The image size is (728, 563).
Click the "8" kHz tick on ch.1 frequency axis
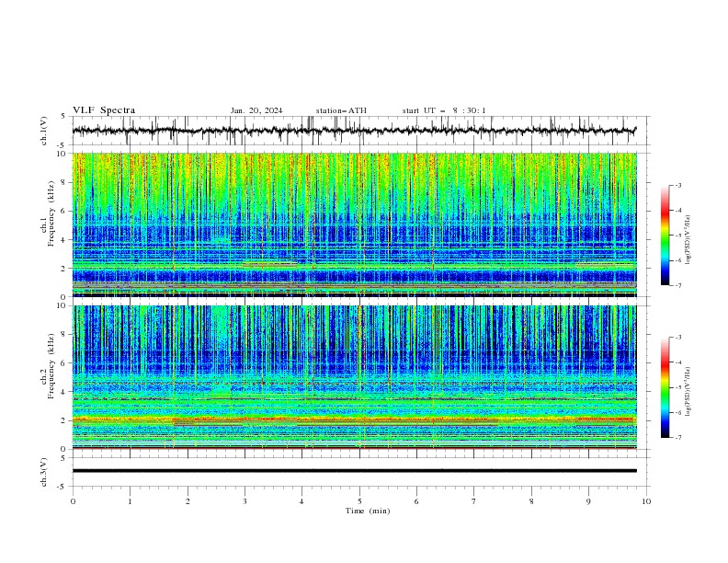(64, 182)
